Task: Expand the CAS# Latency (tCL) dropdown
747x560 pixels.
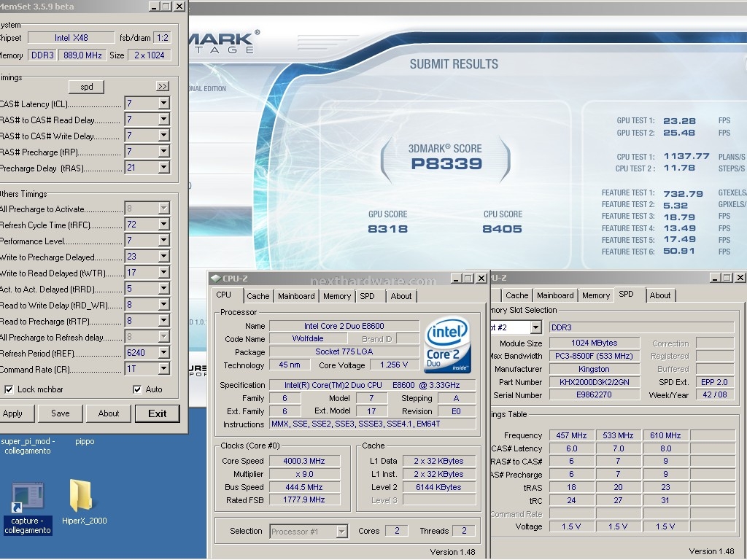Action: (164, 104)
